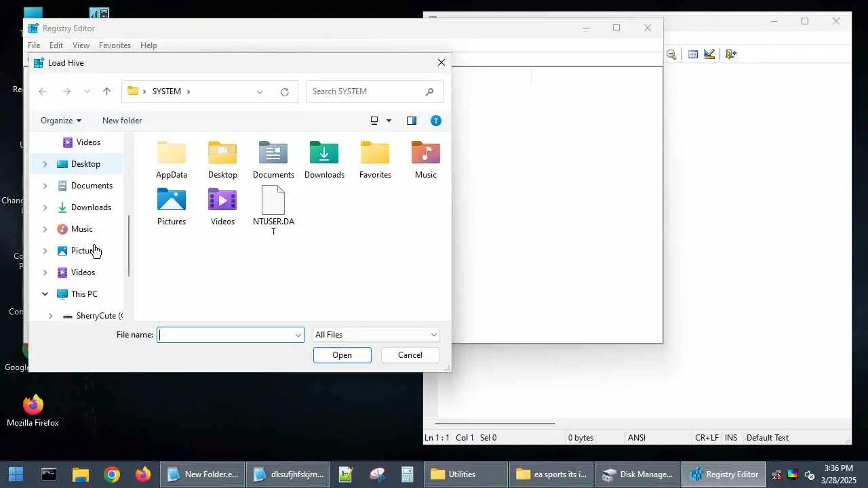868x488 pixels.
Task: Select the Documents folder in file list
Action: (273, 160)
